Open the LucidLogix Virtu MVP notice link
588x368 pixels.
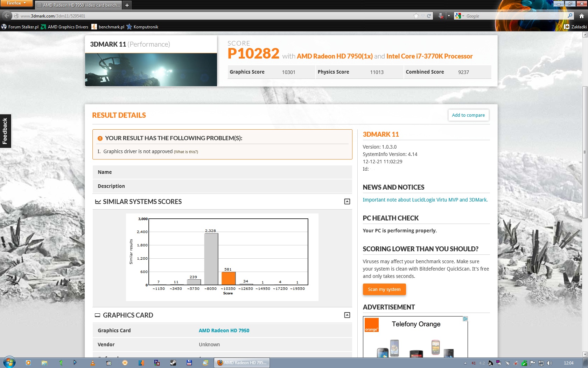(x=425, y=200)
